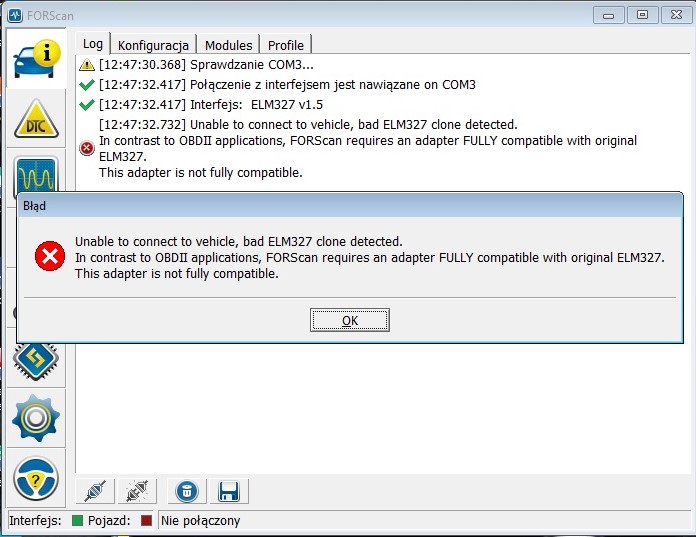The height and width of the screenshot is (537, 696).
Task: Click the 'Nie połączony' status bar text
Action: pos(200,521)
